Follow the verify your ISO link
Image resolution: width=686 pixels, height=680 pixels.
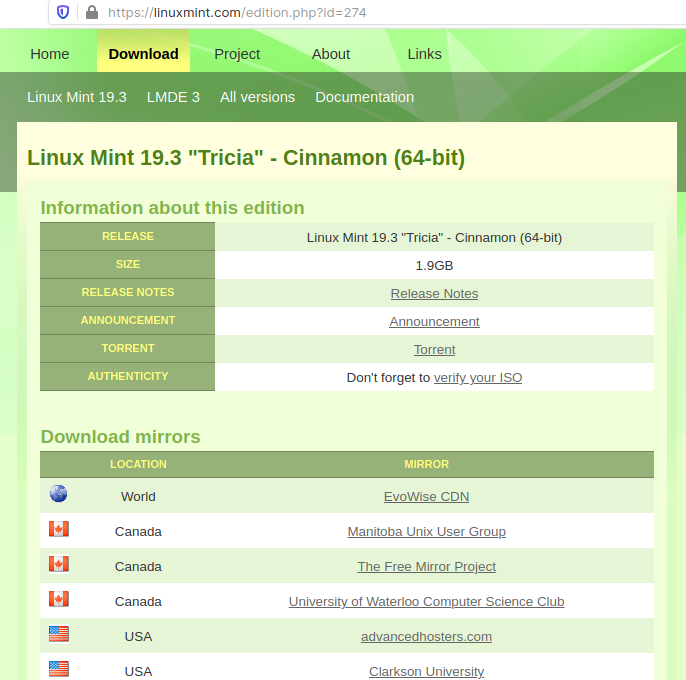[478, 377]
